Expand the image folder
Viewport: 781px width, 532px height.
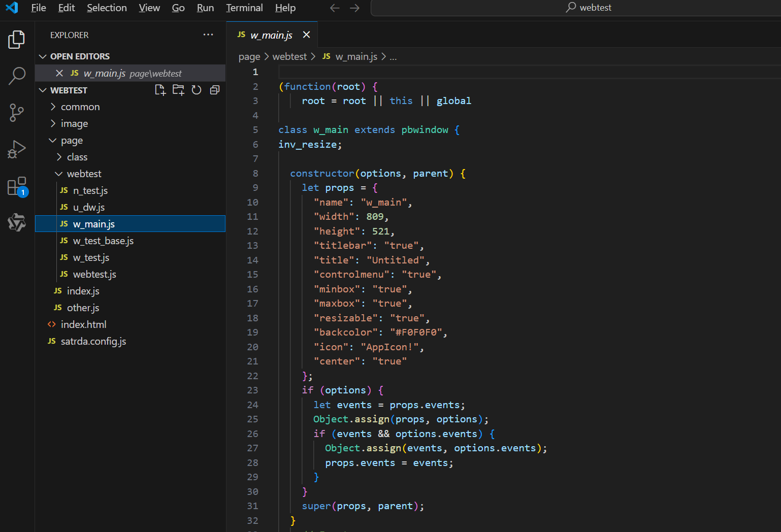coord(74,124)
